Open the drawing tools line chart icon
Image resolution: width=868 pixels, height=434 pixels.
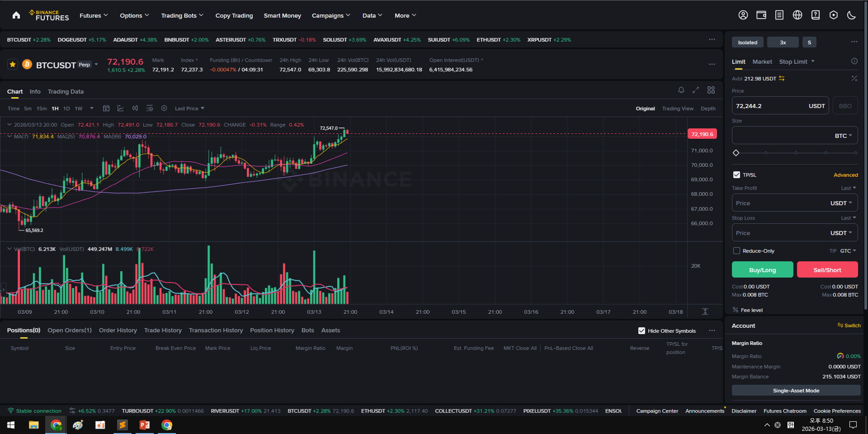[x=121, y=108]
